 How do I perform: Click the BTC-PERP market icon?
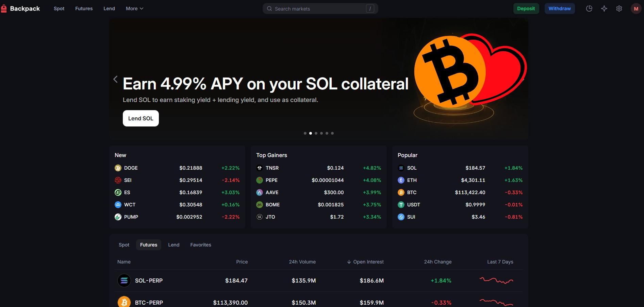[124, 302]
